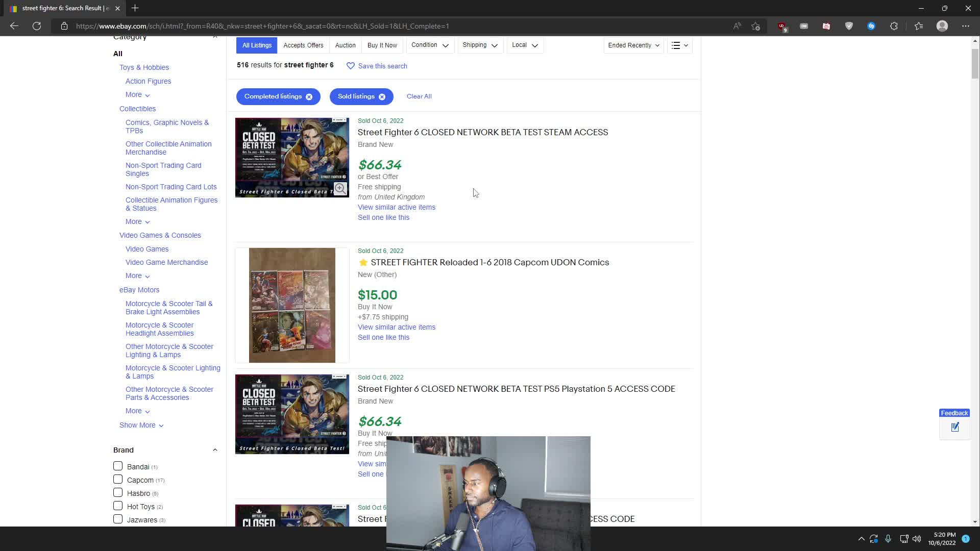Image resolution: width=980 pixels, height=551 pixels.
Task: Open Read Aloud icon in address bar
Action: [x=737, y=26]
